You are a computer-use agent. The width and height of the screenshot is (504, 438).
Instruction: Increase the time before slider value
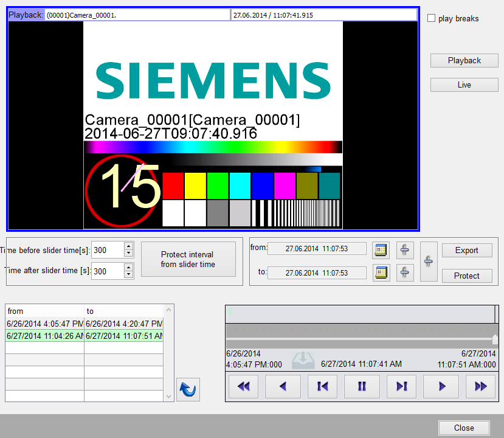click(x=128, y=246)
